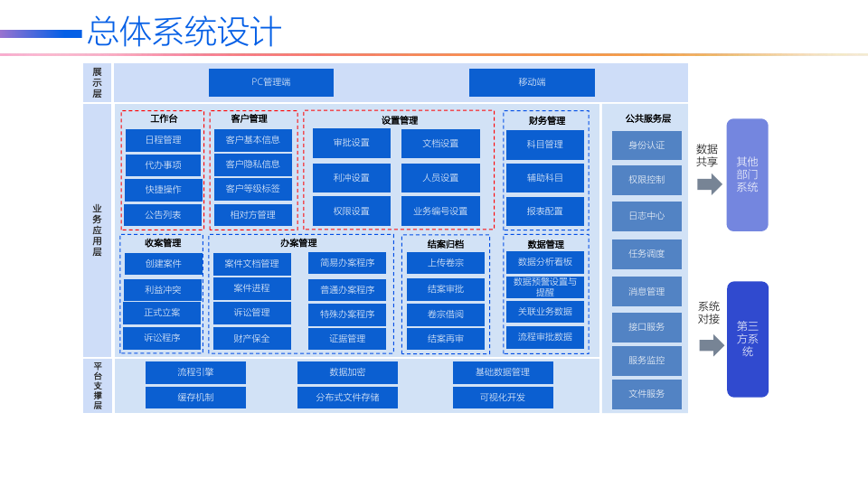Select the 利冲设置 block
Screen dimensions: 868x488
[351, 178]
